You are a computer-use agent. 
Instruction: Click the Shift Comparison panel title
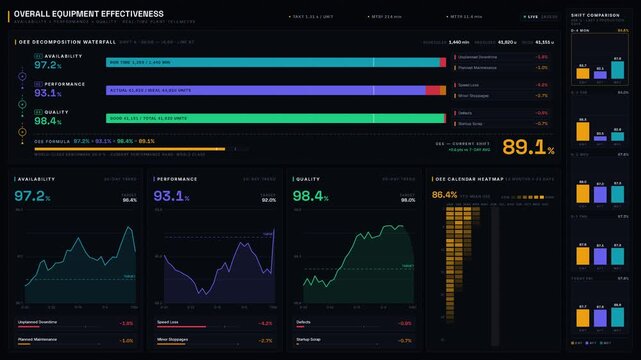click(x=595, y=15)
